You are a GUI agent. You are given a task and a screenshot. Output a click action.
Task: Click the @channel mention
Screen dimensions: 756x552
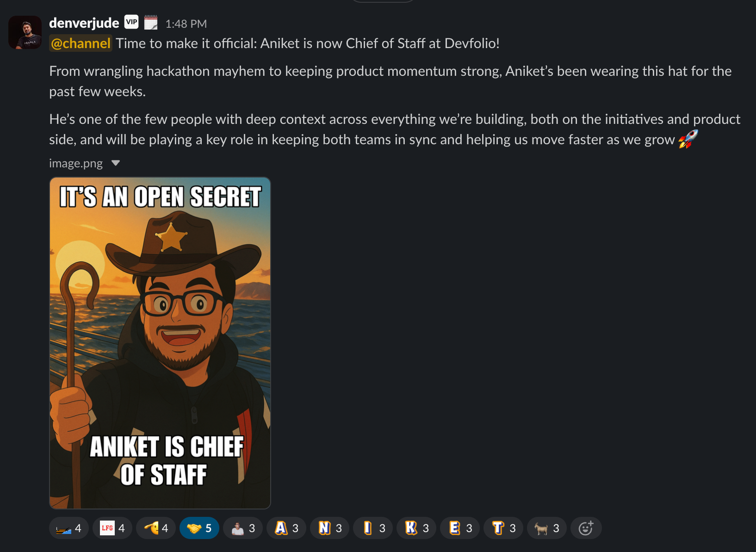point(81,43)
